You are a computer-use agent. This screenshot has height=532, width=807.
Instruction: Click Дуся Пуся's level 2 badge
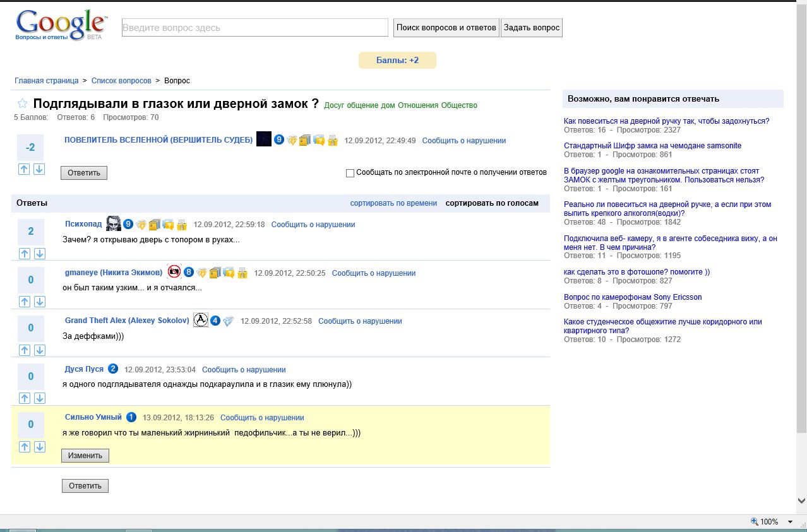click(x=113, y=369)
